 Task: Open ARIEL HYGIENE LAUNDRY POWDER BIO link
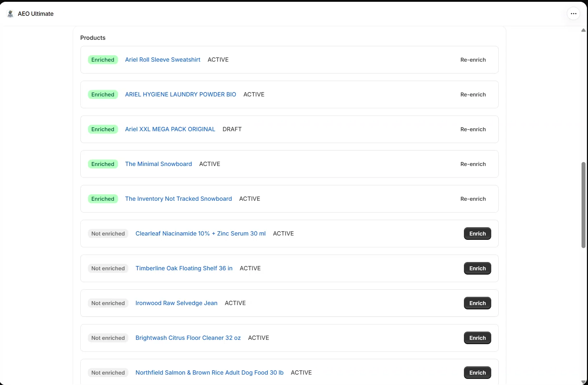tap(180, 94)
